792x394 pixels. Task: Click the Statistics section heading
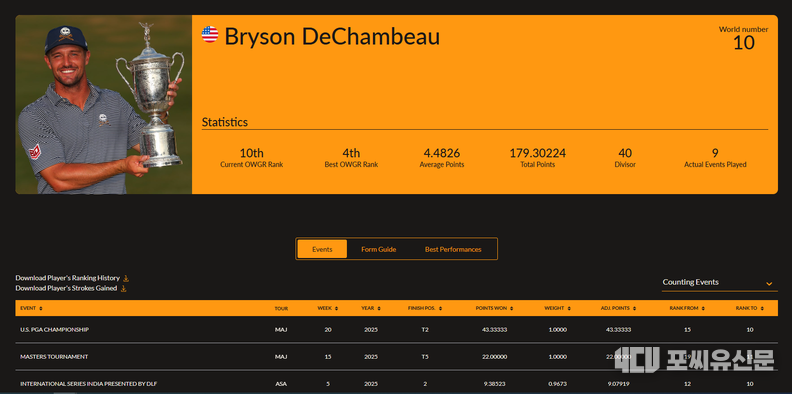click(x=225, y=122)
